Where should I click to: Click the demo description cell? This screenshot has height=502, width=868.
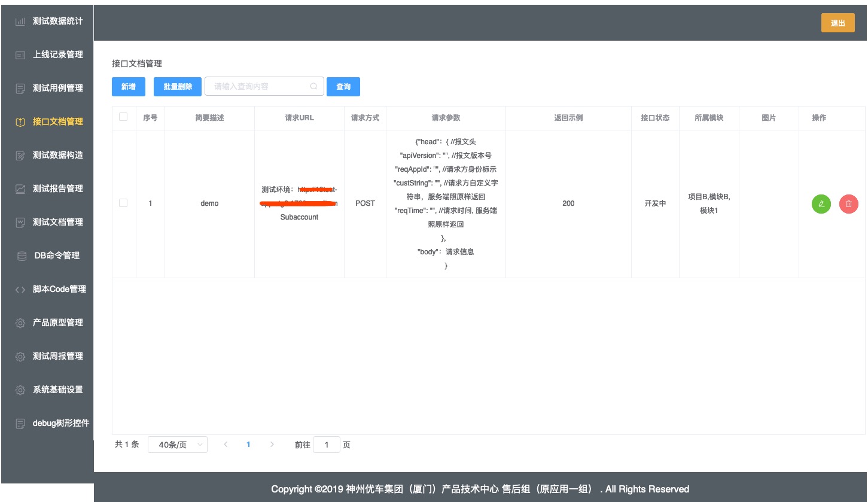[209, 203]
